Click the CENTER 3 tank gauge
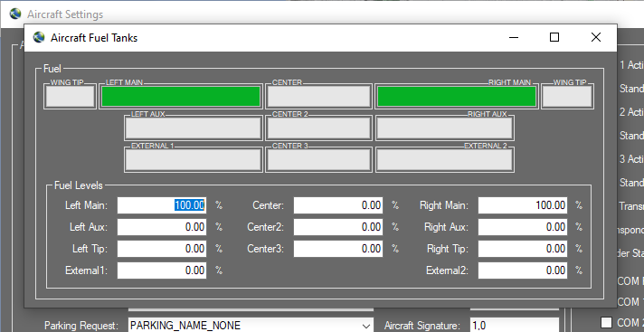The height and width of the screenshot is (332, 644). (x=318, y=160)
